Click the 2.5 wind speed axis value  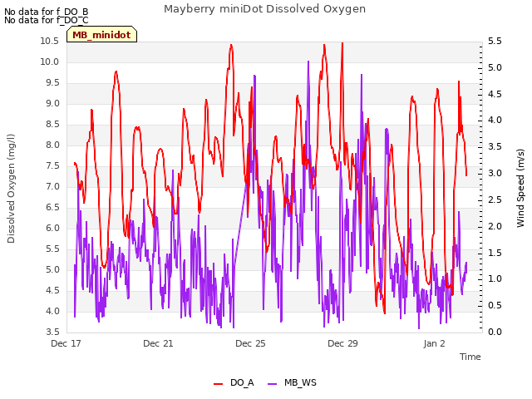(x=495, y=199)
